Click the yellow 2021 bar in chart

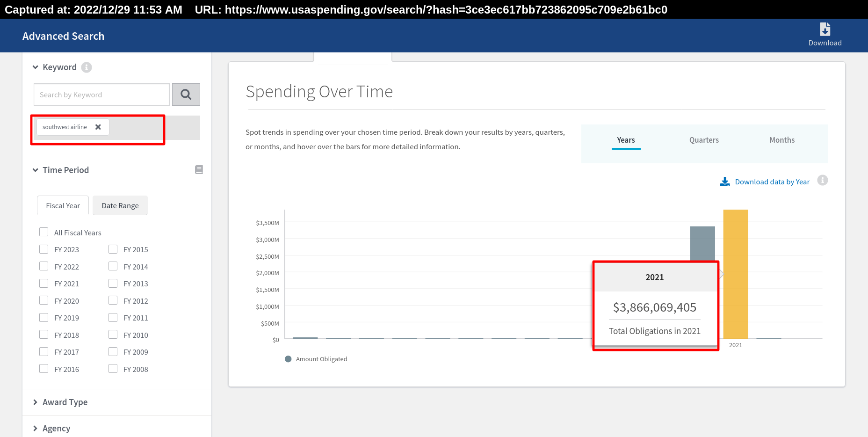736,274
